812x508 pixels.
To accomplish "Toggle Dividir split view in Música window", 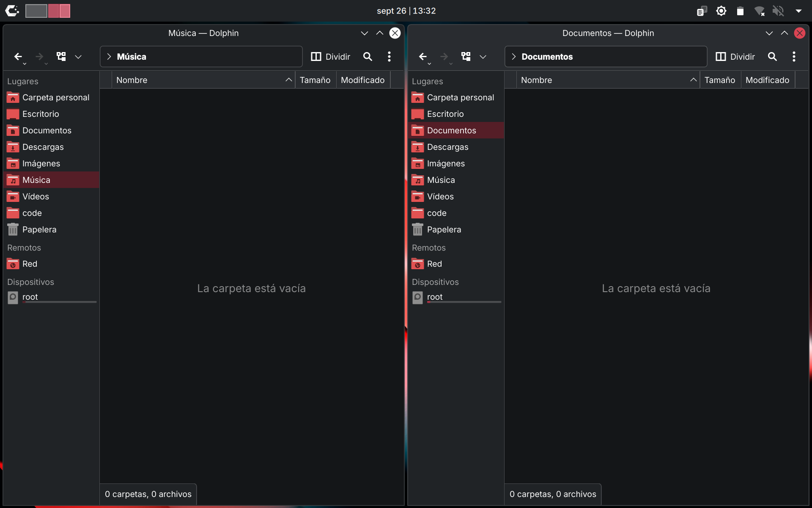I will click(x=330, y=57).
